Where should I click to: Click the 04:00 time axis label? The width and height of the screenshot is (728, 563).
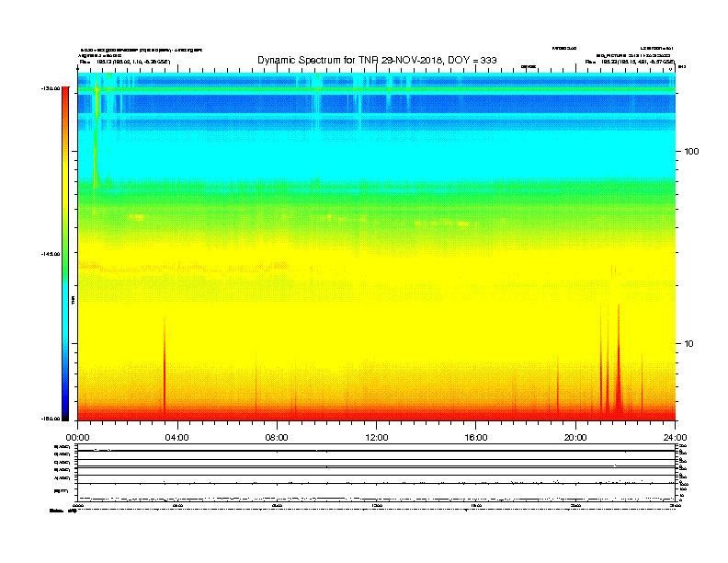point(177,438)
